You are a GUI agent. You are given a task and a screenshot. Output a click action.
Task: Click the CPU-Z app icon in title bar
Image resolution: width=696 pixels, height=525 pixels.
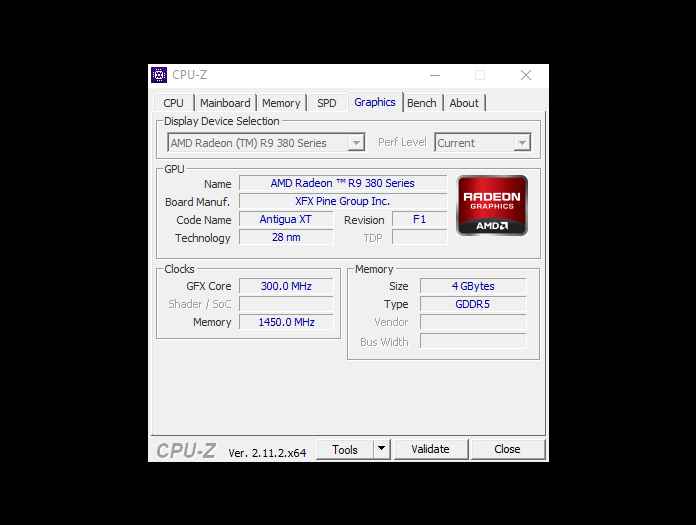pos(159,75)
